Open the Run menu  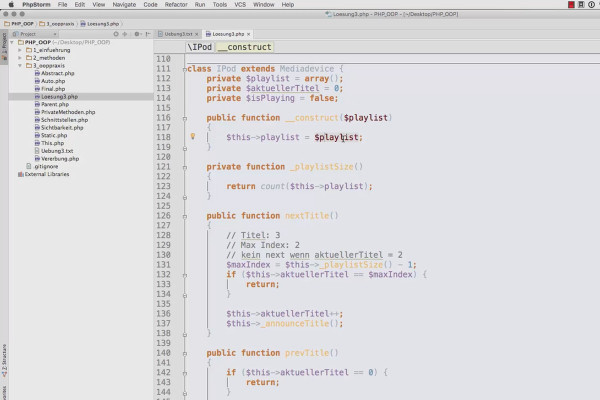(x=200, y=5)
